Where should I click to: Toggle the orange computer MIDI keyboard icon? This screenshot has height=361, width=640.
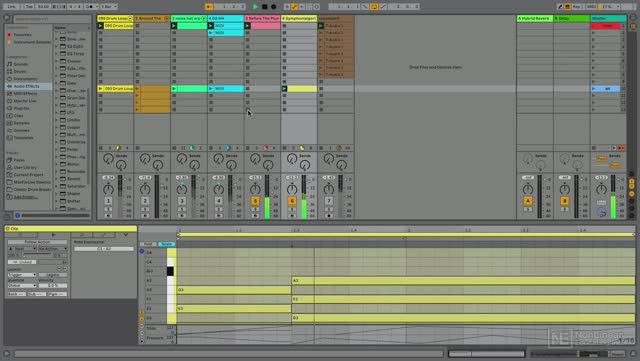[568, 7]
